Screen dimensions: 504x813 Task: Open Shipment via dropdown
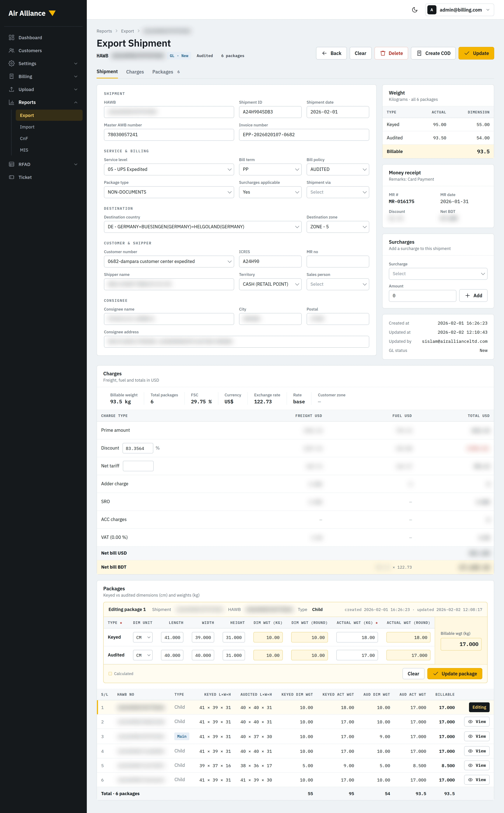click(338, 192)
